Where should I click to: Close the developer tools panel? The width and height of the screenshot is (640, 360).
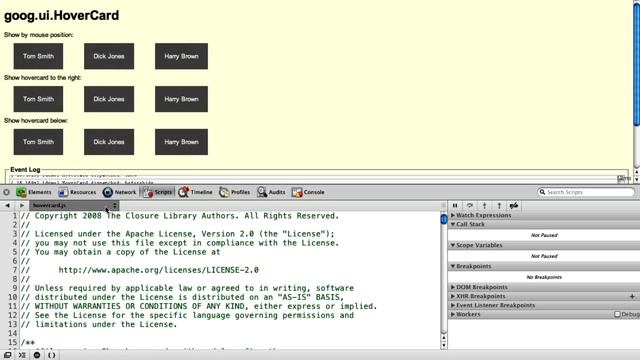(6, 192)
